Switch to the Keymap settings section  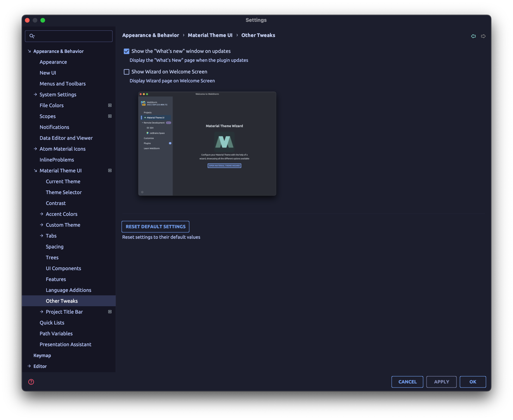(42, 355)
